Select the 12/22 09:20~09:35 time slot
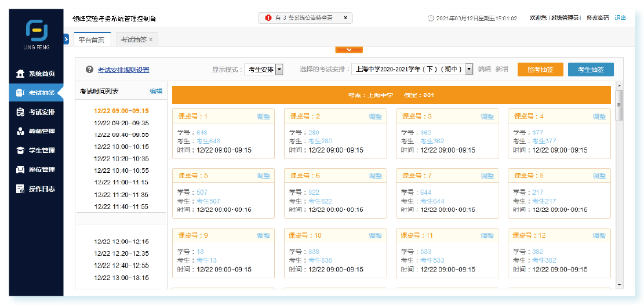The height and width of the screenshot is (305, 644). click(x=121, y=123)
